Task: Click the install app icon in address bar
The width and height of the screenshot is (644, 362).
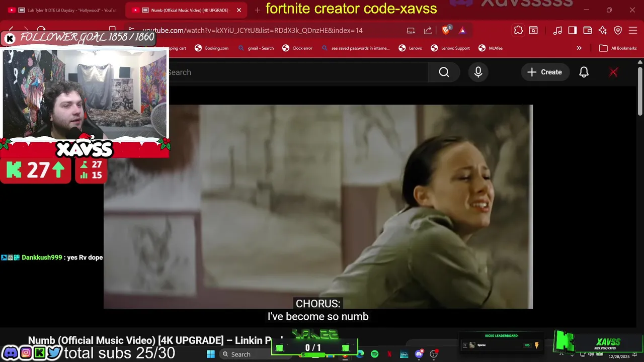Action: [x=411, y=30]
